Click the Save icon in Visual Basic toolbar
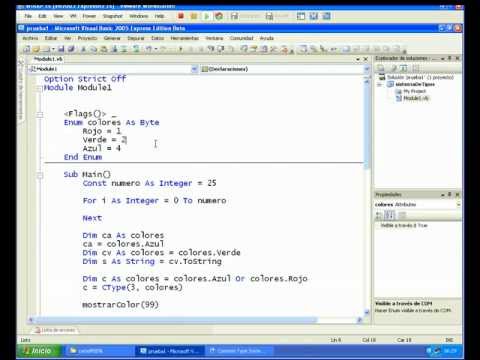Viewport: 480px width, 360px height. pyautogui.click(x=61, y=49)
